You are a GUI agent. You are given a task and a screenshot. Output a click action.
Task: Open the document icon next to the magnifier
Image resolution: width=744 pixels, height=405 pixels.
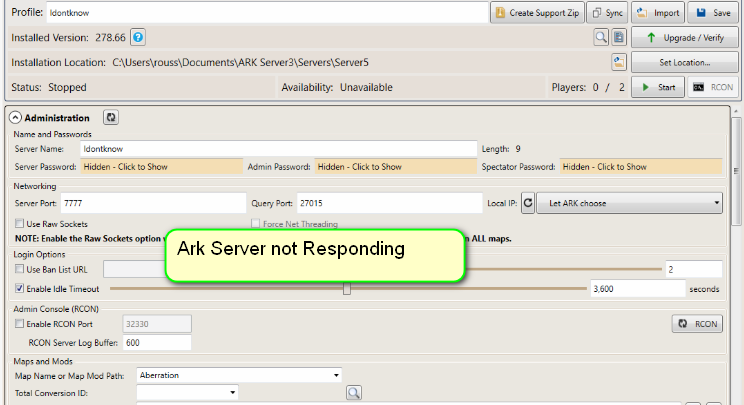click(619, 37)
